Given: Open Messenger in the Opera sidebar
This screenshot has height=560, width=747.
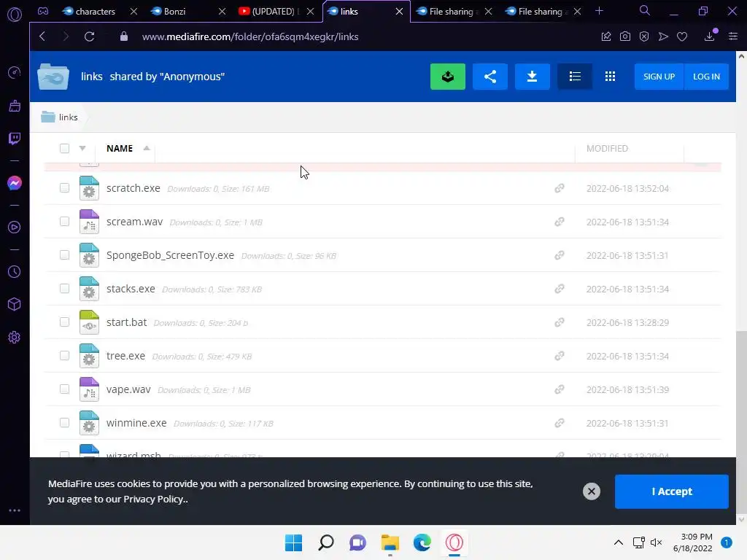Looking at the screenshot, I should coord(15,183).
